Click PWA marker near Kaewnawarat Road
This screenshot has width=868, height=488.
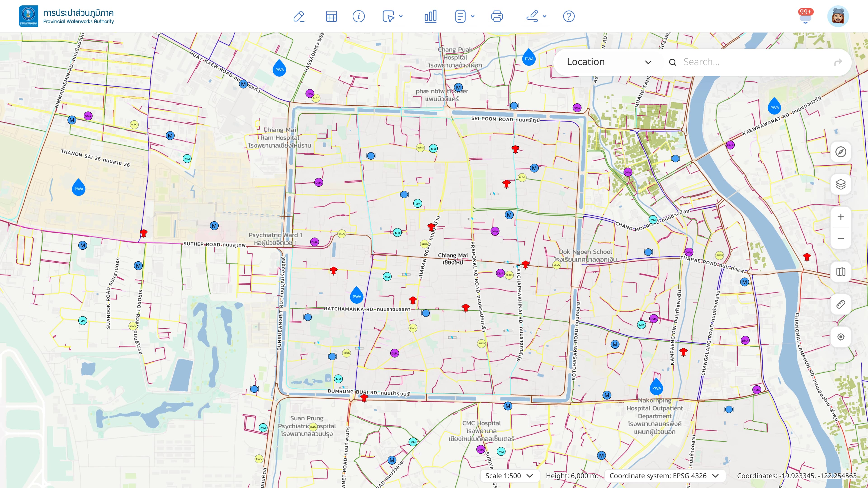tap(774, 106)
